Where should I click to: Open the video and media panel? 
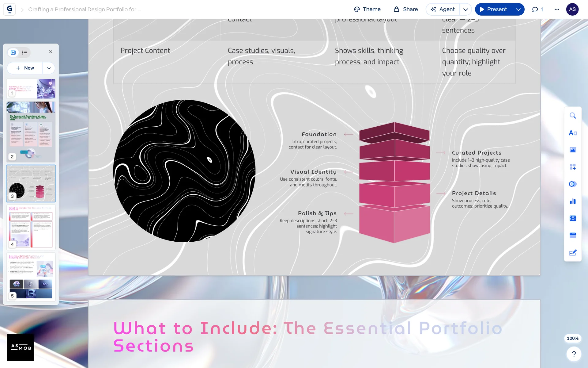pos(572,218)
